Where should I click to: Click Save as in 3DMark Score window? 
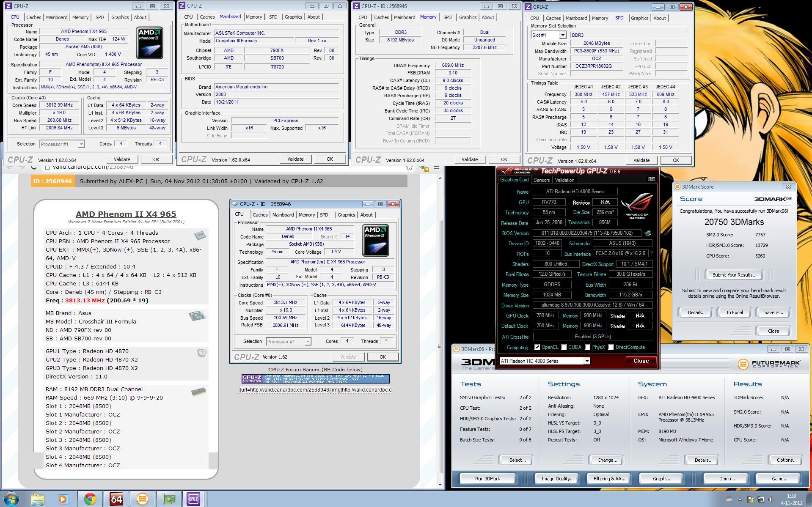tap(774, 312)
